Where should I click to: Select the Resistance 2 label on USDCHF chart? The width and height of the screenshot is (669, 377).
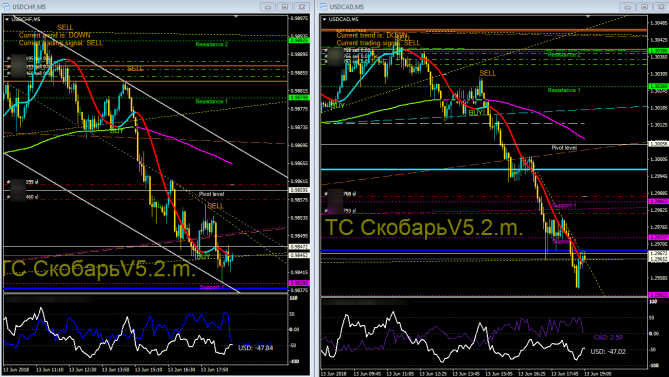point(212,44)
